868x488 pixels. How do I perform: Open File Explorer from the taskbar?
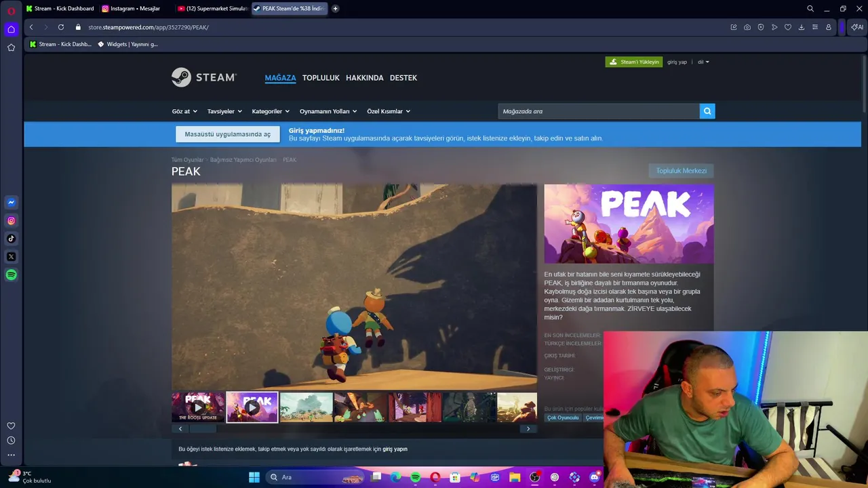click(515, 477)
